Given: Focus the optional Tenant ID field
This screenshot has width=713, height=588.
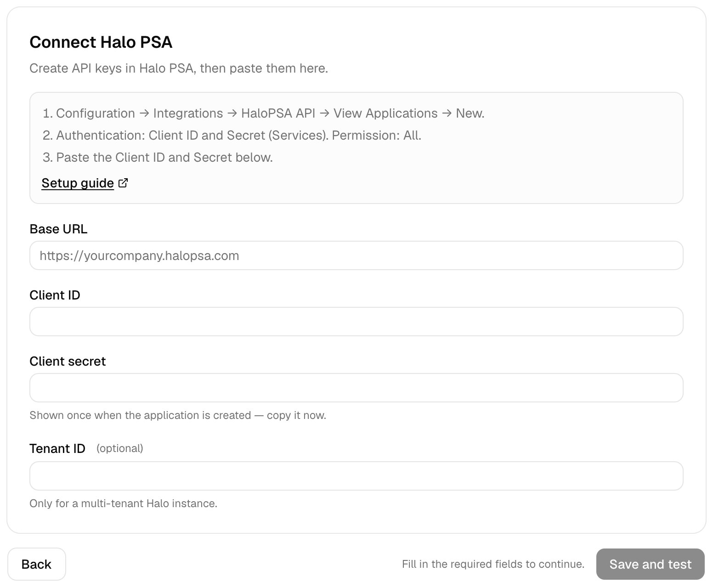Looking at the screenshot, I should pyautogui.click(x=356, y=476).
